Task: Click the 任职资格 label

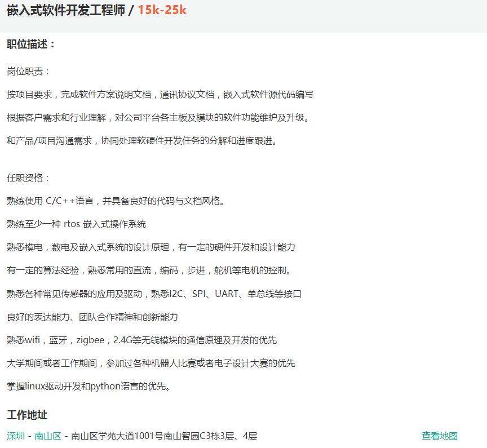Action: click(28, 178)
